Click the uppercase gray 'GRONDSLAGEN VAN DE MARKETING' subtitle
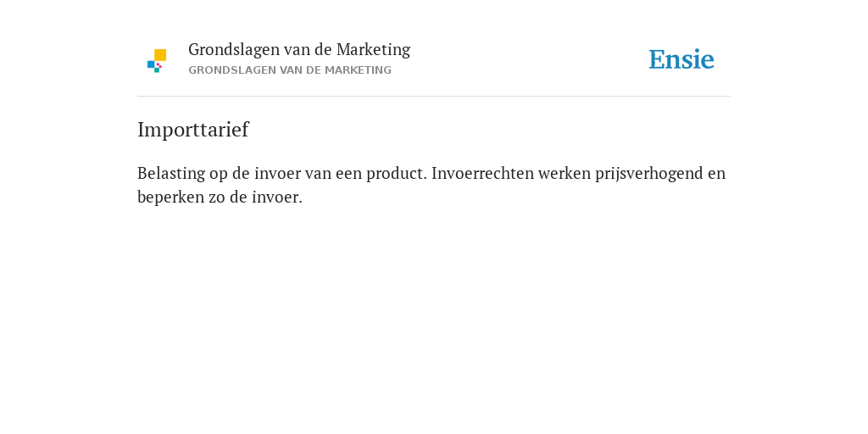Image resolution: width=868 pixels, height=434 pixels. tap(290, 70)
